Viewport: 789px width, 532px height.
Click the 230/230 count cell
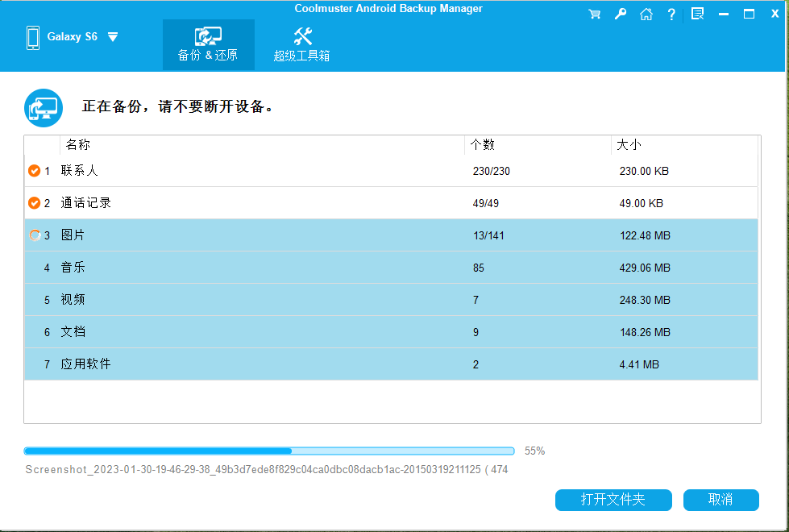point(491,171)
